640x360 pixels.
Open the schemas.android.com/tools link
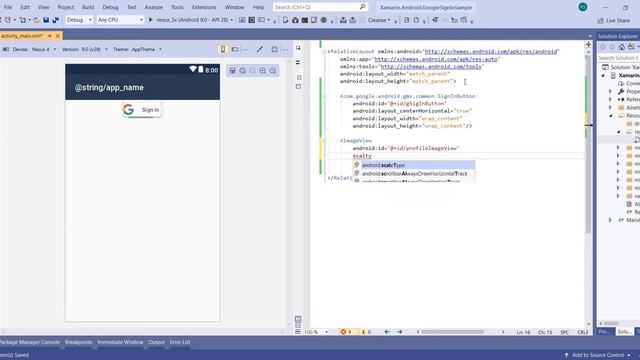tap(431, 66)
